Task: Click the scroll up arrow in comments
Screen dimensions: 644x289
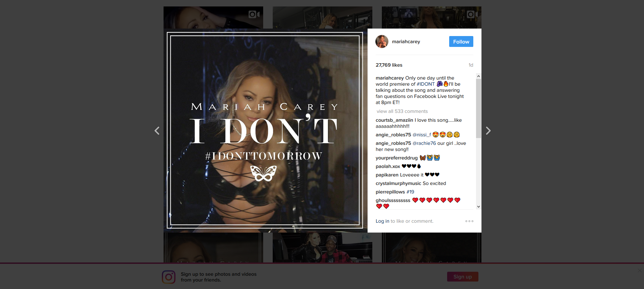Action: [x=478, y=76]
